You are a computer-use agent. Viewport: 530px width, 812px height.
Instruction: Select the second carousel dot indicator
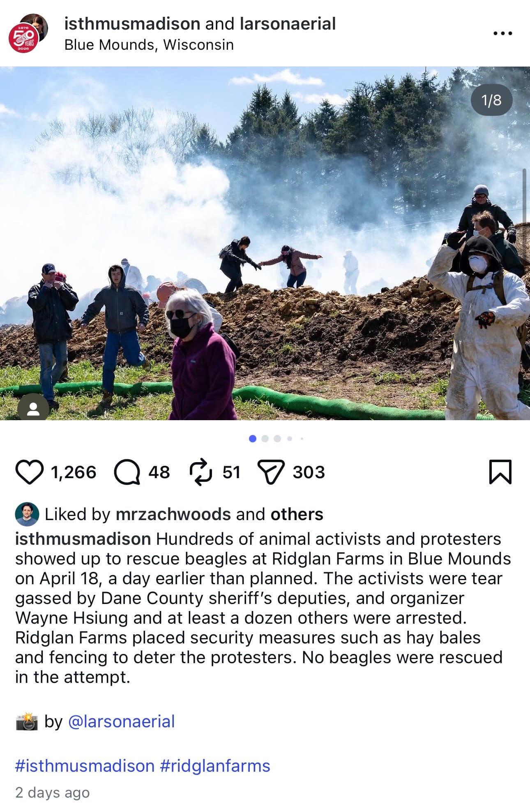click(x=265, y=439)
